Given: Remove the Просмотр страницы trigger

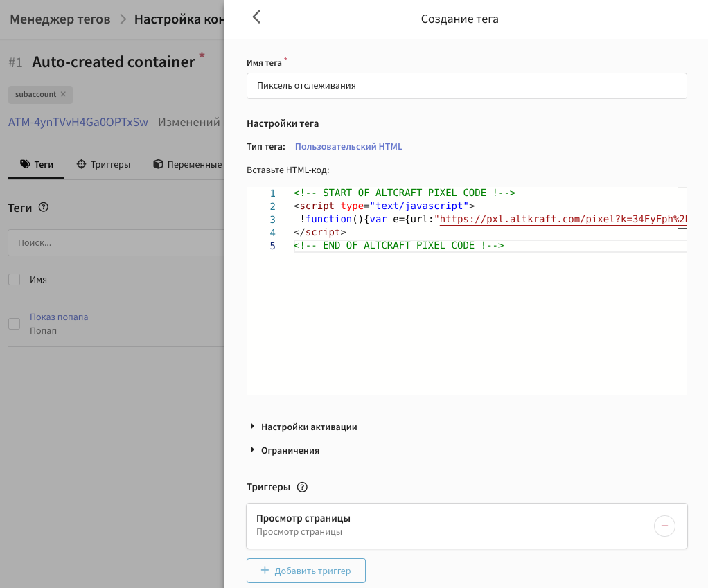Looking at the screenshot, I should coord(664,526).
